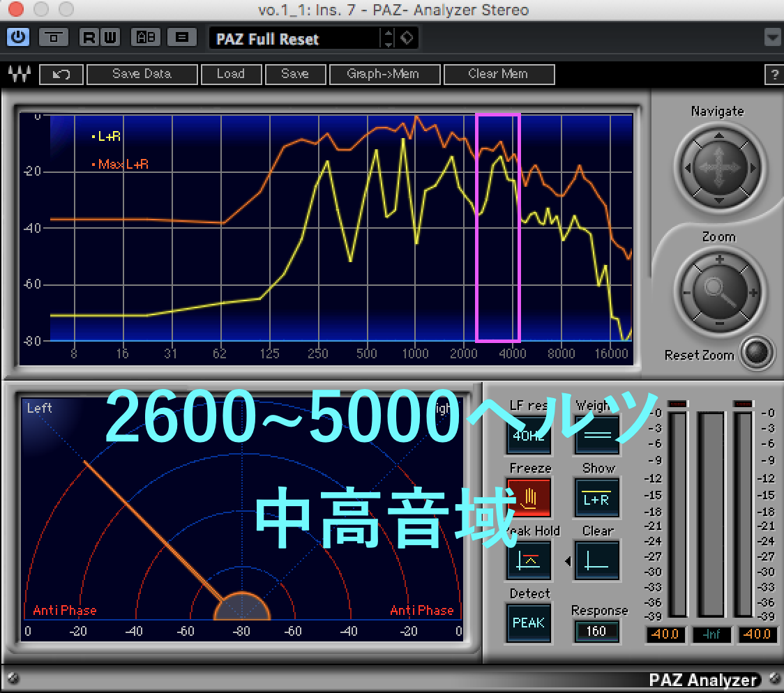Viewport: 784px width, 693px height.
Task: Toggle LF resolution 40Hz button
Action: click(x=529, y=435)
